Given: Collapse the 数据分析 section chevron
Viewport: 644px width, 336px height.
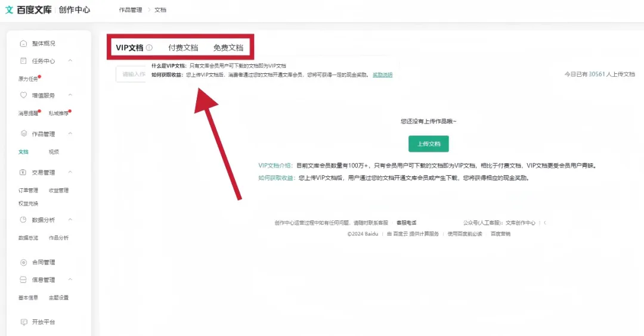Looking at the screenshot, I should tap(70, 220).
